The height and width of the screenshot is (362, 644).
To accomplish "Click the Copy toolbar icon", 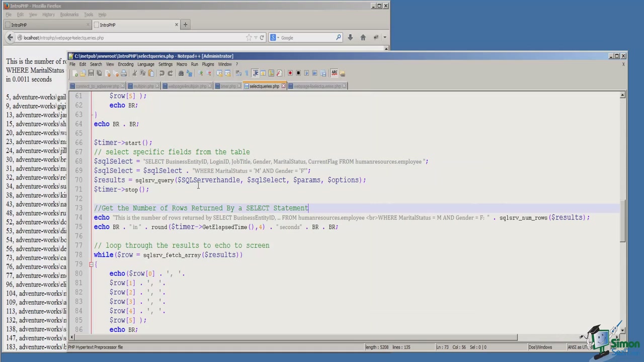I will [142, 73].
